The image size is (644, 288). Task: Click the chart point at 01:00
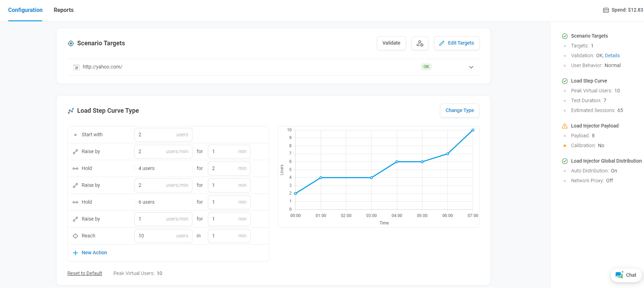point(321,178)
